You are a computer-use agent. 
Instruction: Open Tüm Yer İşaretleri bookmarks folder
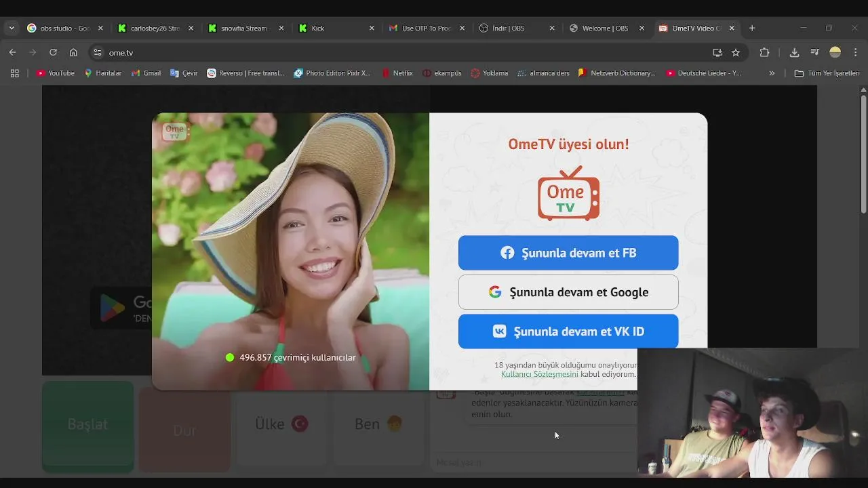[827, 73]
